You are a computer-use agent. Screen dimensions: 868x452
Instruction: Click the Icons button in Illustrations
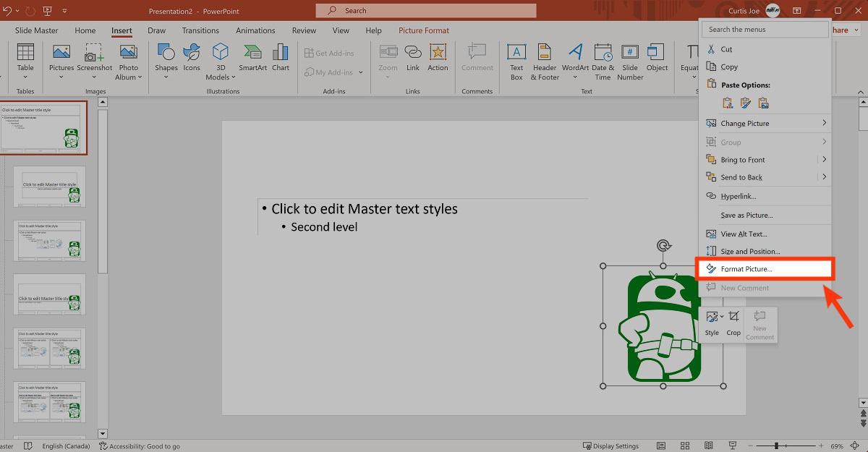pyautogui.click(x=192, y=59)
